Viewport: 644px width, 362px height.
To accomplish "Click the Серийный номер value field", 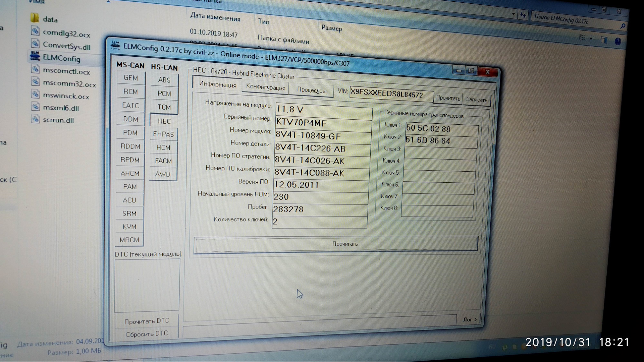I will point(323,123).
